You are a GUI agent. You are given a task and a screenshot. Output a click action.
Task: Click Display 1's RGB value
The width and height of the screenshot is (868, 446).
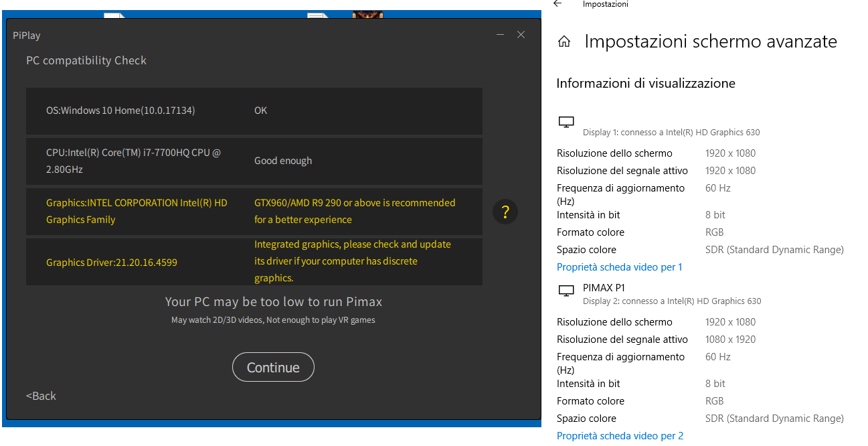(715, 232)
